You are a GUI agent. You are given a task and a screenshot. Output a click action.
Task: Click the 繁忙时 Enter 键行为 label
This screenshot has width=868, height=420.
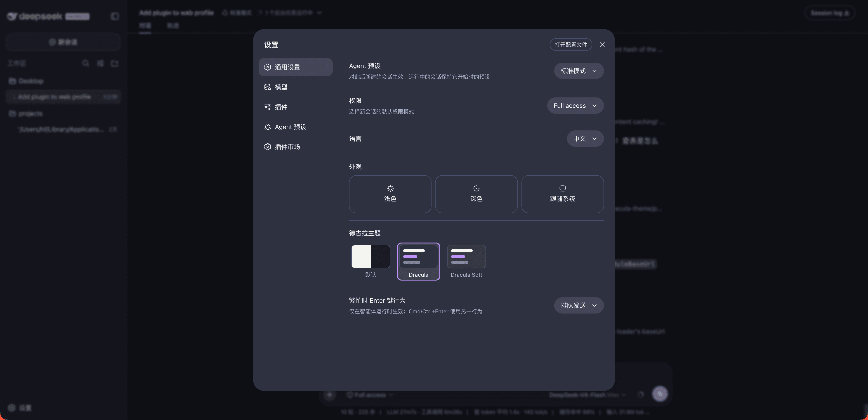(x=377, y=300)
